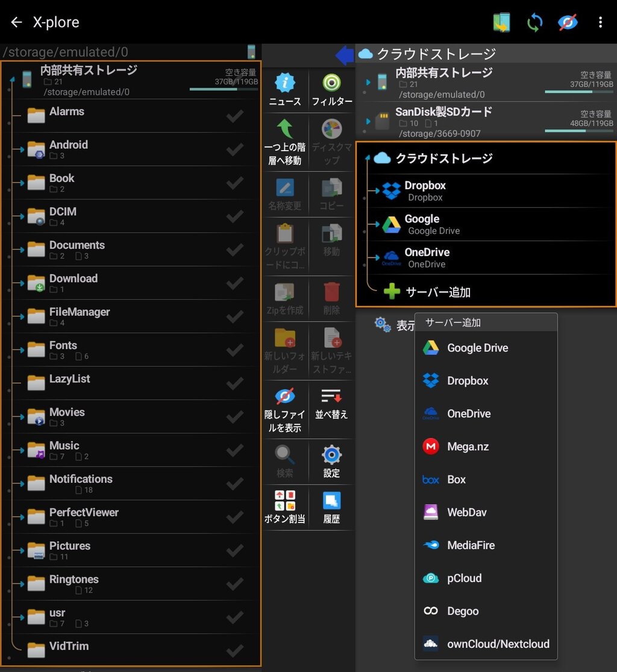Choose Mega.nz in server add menu
This screenshot has height=672, width=617.
[486, 447]
